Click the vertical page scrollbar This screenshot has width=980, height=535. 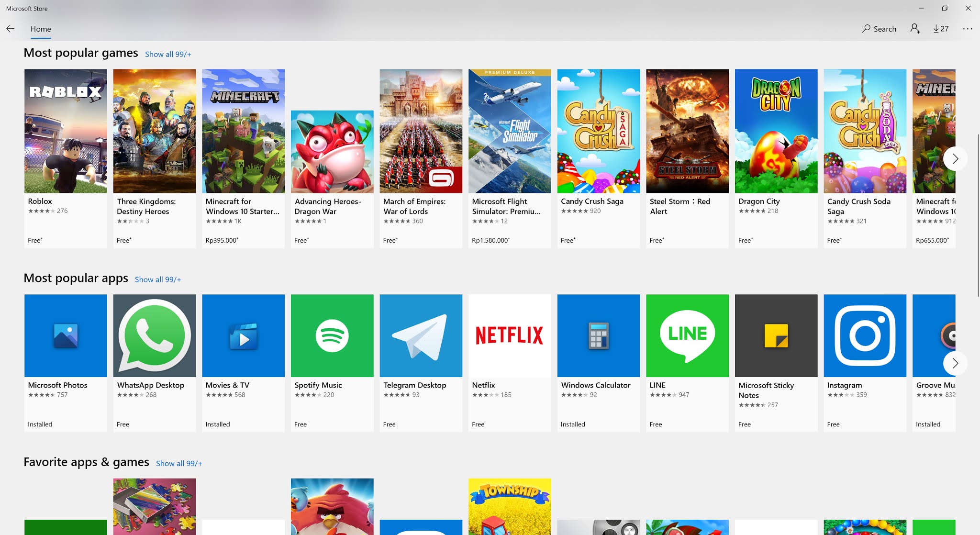coord(978,215)
